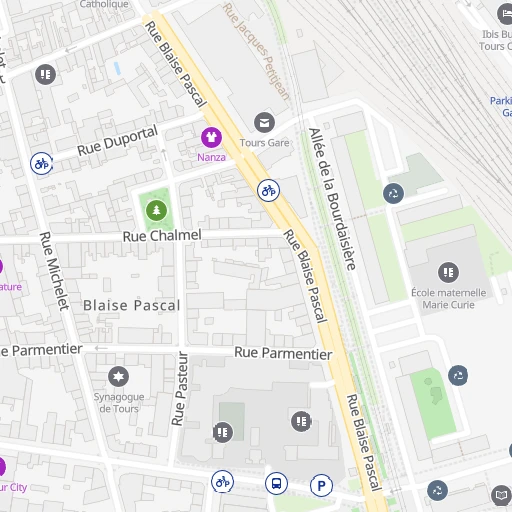The height and width of the screenshot is (512, 512).
Task: Select the Allée de la Bourdaisière label
Action: (x=332, y=199)
